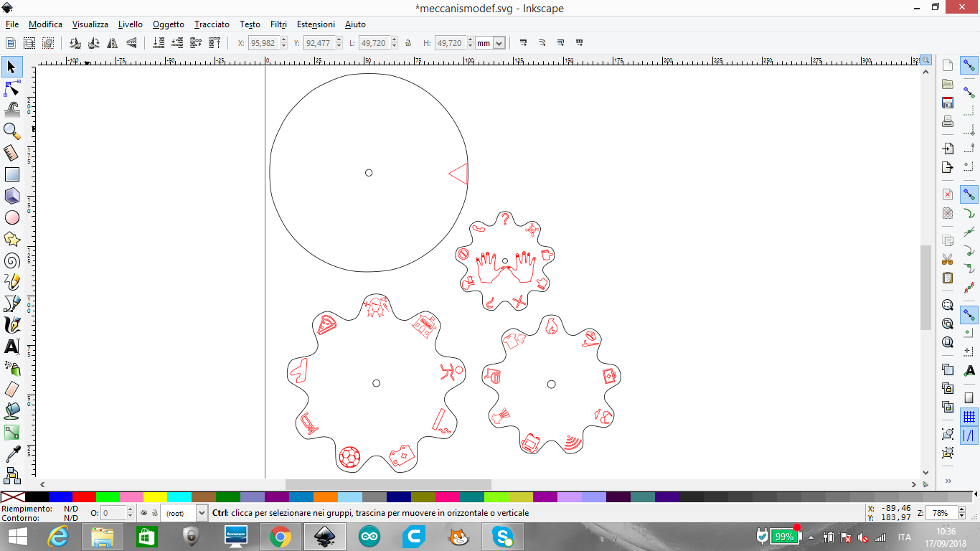Image resolution: width=980 pixels, height=551 pixels.
Task: Click Raise to Top icon
Action: point(215,43)
